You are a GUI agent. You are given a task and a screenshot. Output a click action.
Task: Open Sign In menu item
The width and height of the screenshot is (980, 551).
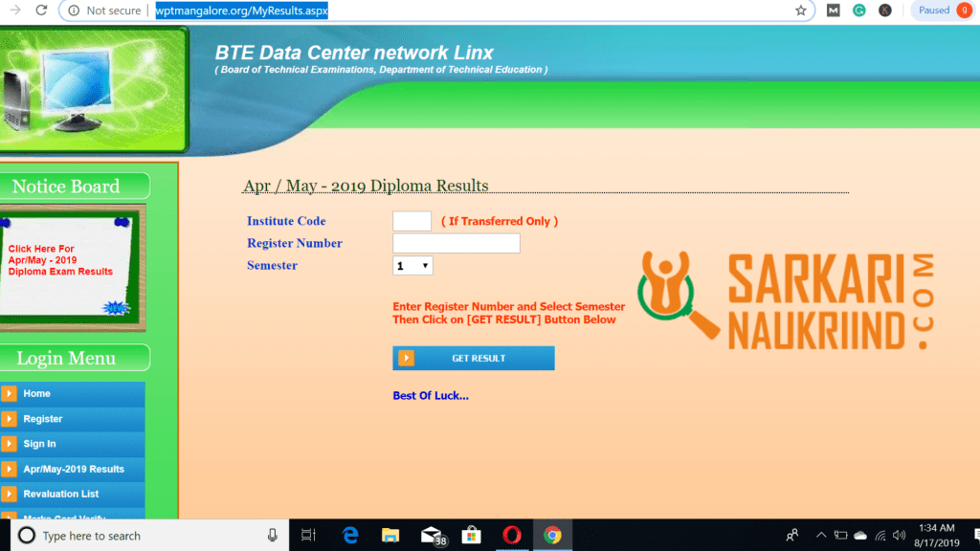tap(73, 444)
